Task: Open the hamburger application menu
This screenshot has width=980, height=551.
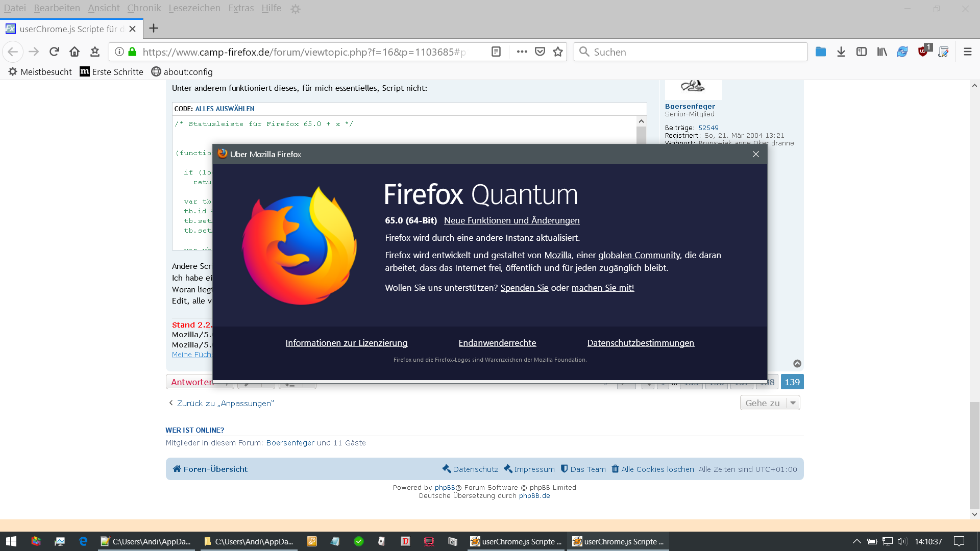Action: point(968,52)
